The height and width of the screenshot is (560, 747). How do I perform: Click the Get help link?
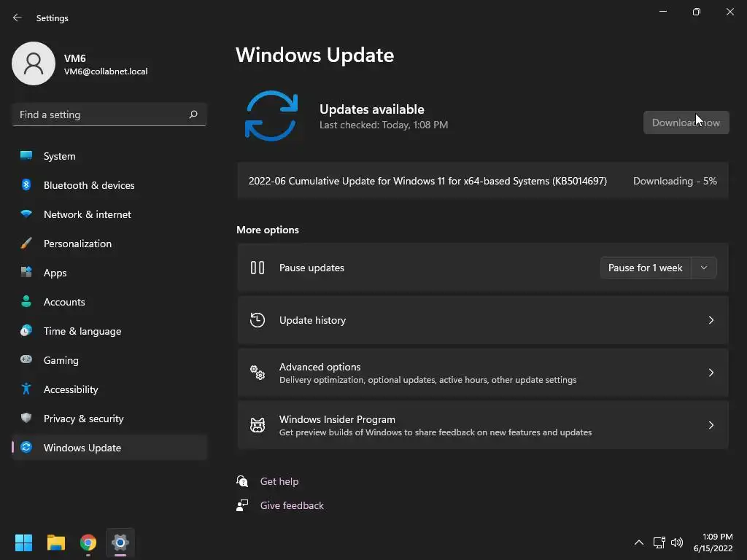[x=279, y=481]
